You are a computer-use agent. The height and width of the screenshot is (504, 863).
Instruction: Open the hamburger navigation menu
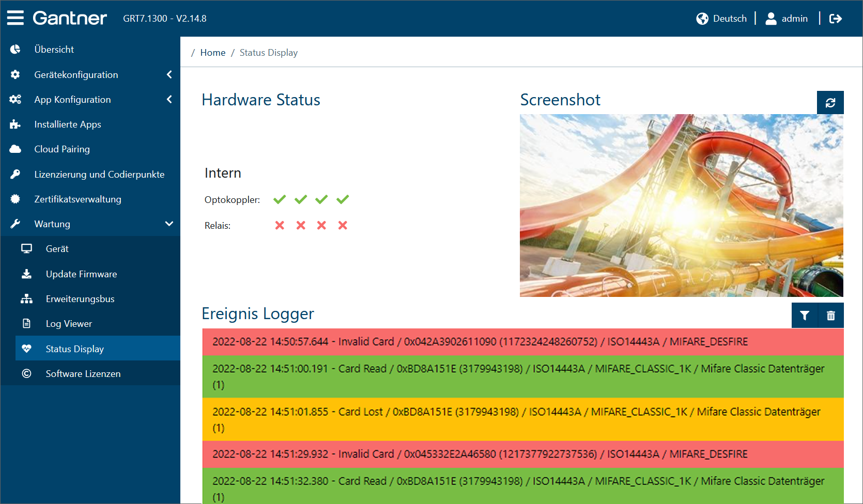pyautogui.click(x=16, y=18)
